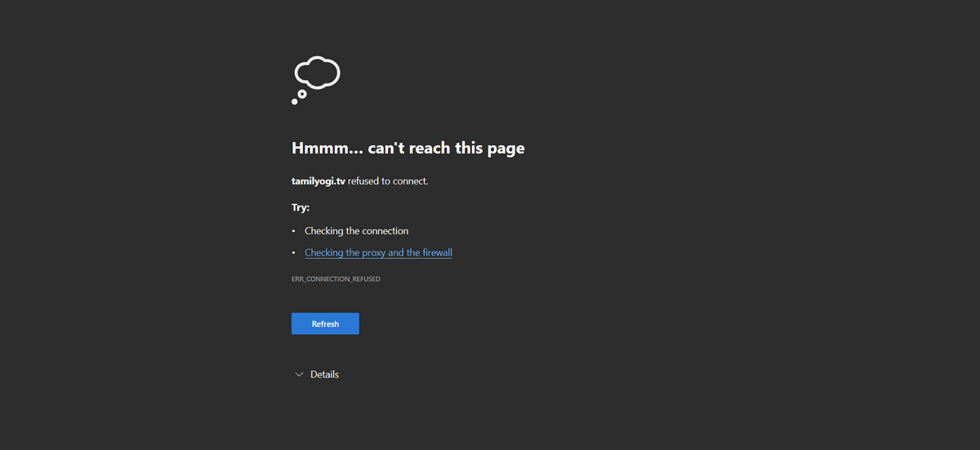980x450 pixels.
Task: Click the 'Try:' label
Action: (301, 207)
